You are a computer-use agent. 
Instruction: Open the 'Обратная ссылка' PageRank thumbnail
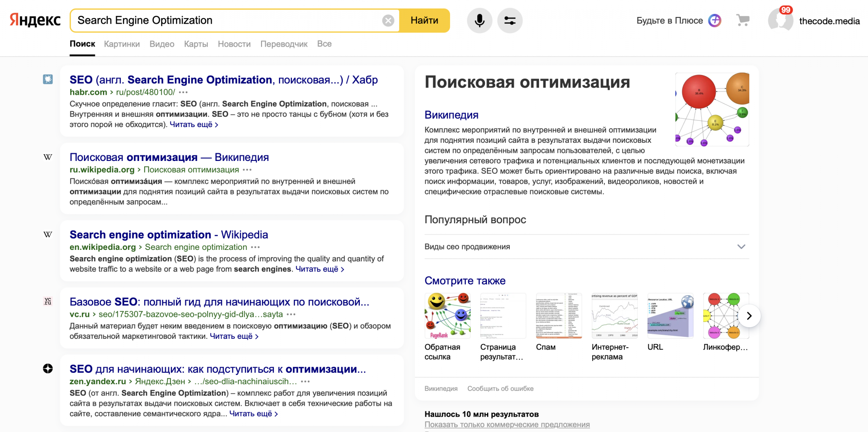tap(447, 316)
